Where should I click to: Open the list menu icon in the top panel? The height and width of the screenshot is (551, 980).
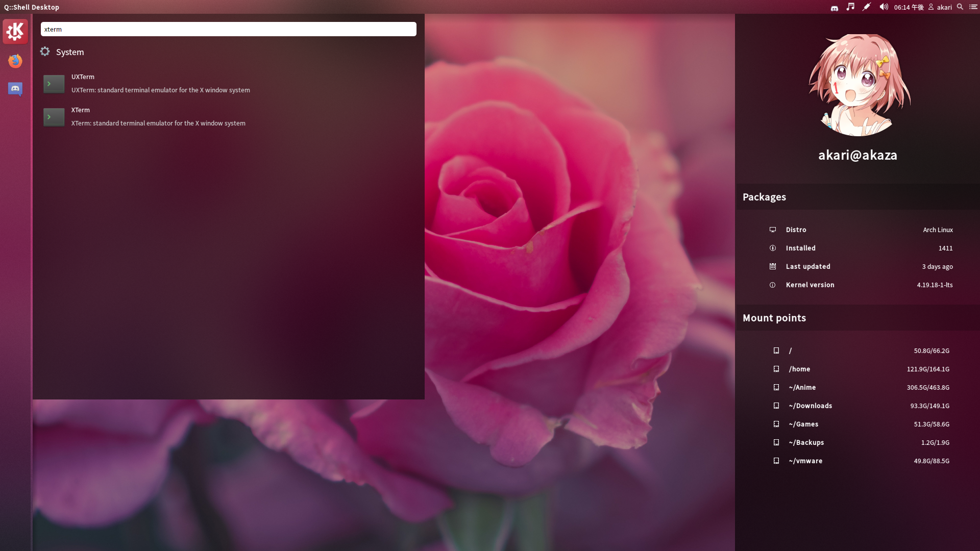tap(973, 7)
